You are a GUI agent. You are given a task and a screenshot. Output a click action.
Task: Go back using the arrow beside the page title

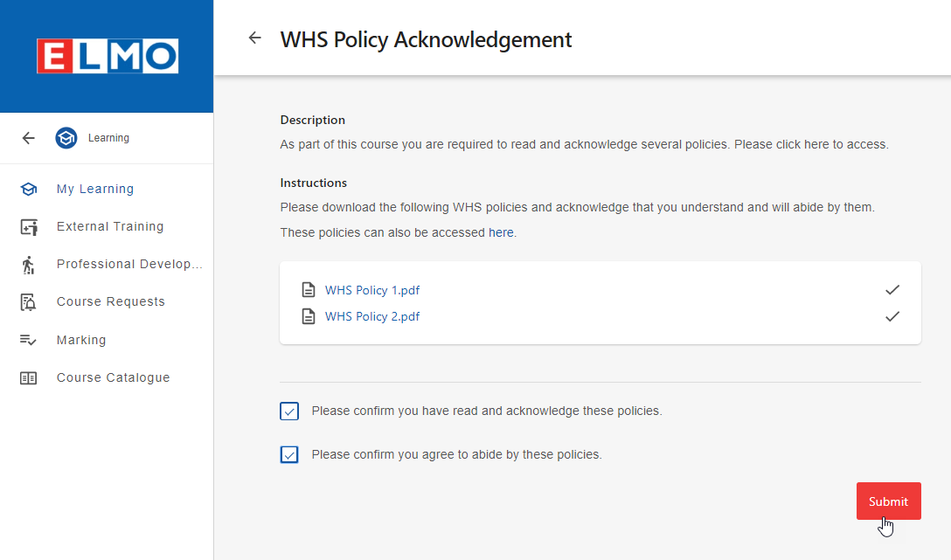(x=254, y=38)
